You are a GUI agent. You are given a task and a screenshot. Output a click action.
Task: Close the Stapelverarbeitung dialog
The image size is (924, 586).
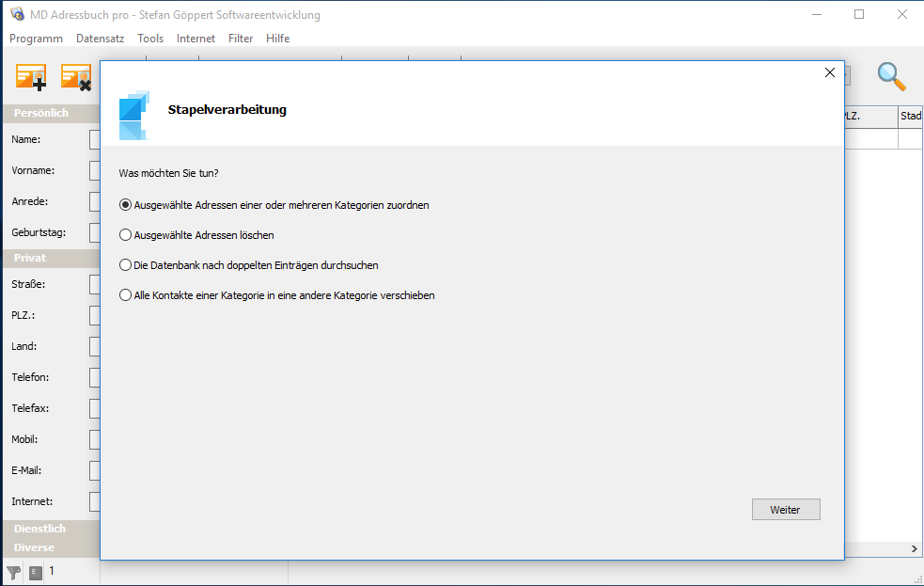click(x=829, y=72)
